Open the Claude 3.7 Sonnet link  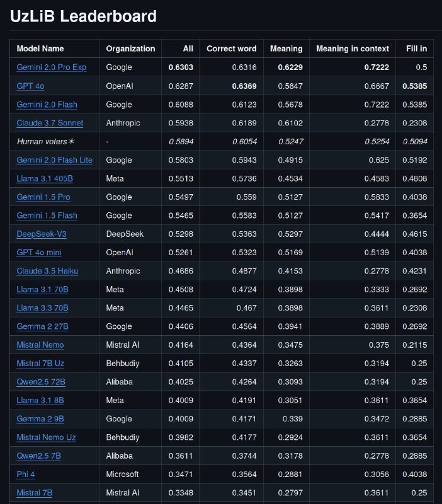tap(50, 123)
